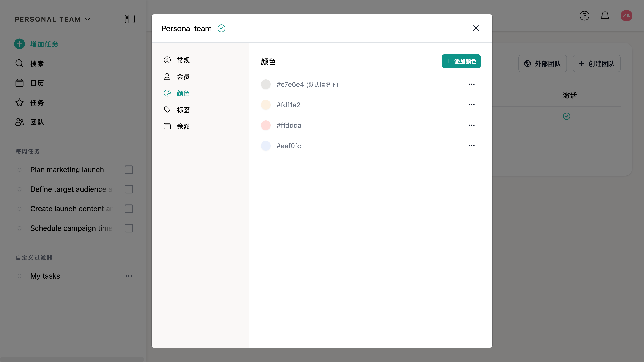Click the search magnifier icon
This screenshot has width=644, height=362.
tap(20, 63)
